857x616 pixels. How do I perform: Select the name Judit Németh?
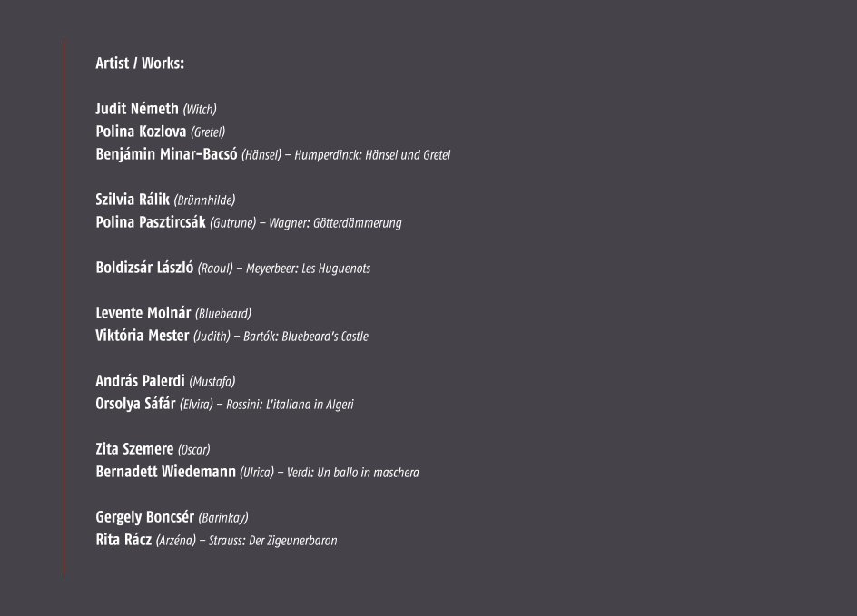(137, 109)
